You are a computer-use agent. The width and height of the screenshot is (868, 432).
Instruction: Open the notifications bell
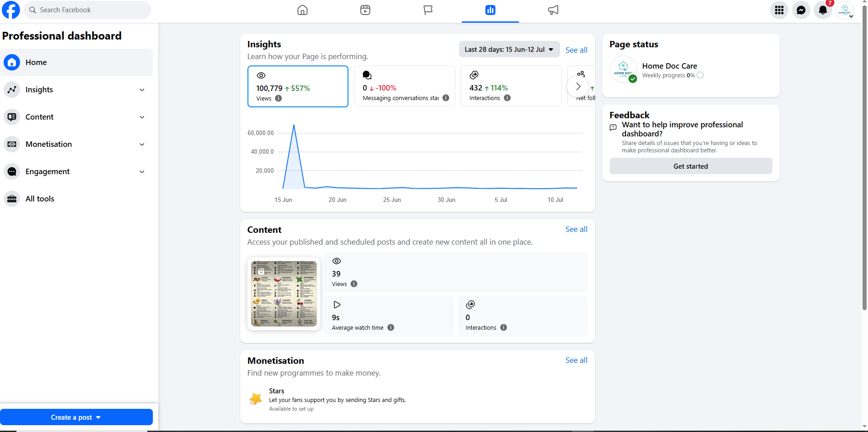pyautogui.click(x=823, y=10)
